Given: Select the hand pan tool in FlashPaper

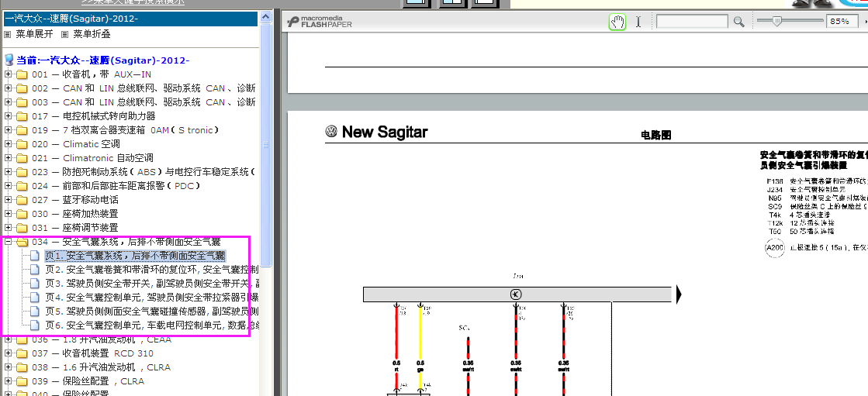Looking at the screenshot, I should (x=617, y=22).
